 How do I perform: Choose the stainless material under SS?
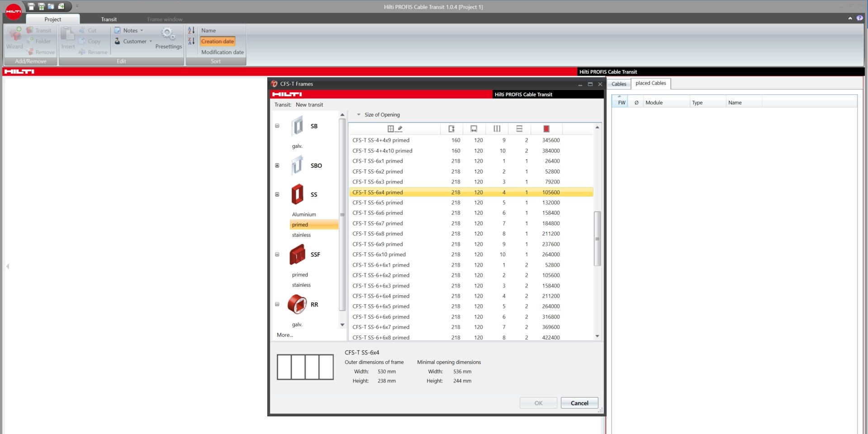pos(301,235)
